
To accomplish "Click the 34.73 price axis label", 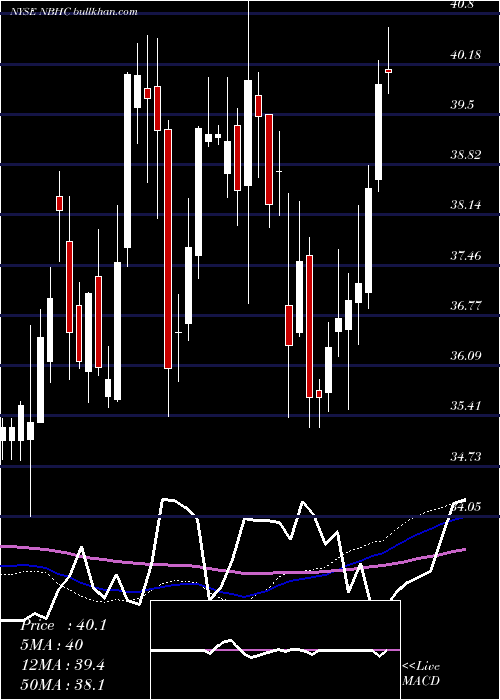I will (x=466, y=456).
